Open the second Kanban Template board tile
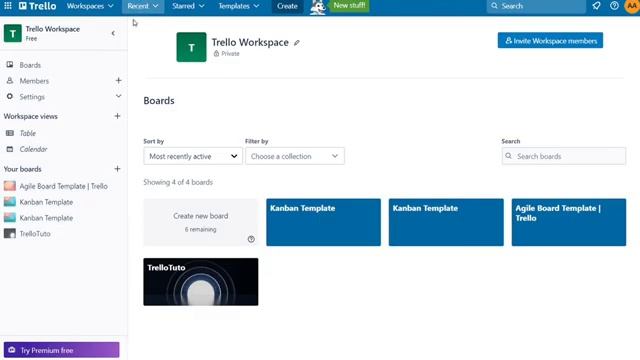640x360 pixels. (446, 222)
